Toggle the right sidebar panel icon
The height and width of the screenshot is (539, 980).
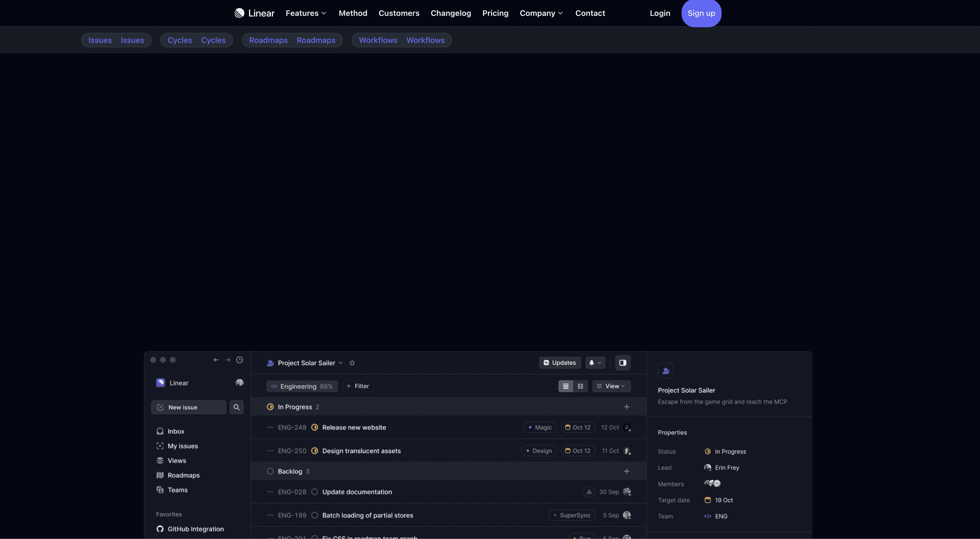623,363
